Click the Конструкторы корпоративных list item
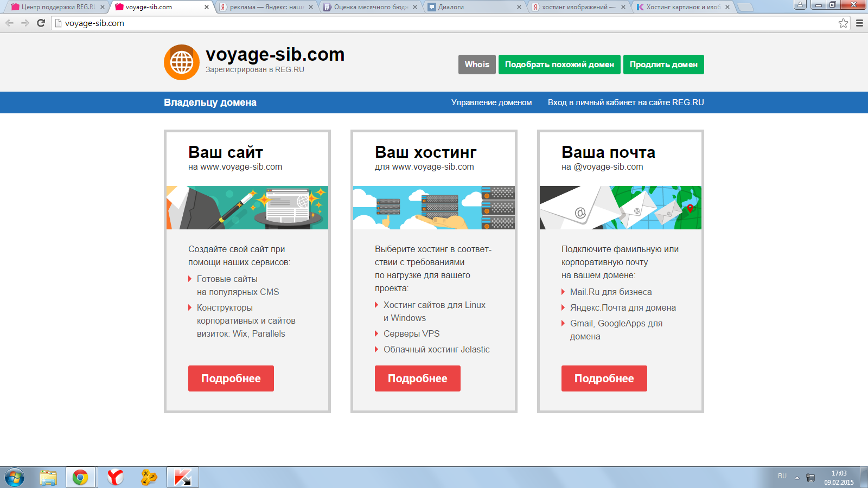Image resolution: width=868 pixels, height=488 pixels. point(246,320)
